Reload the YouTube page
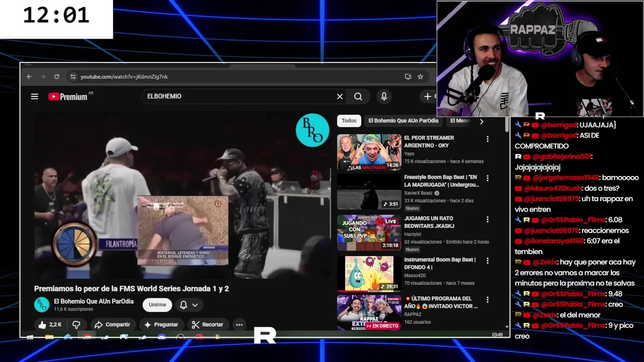Image resolution: width=644 pixels, height=362 pixels. pos(56,76)
